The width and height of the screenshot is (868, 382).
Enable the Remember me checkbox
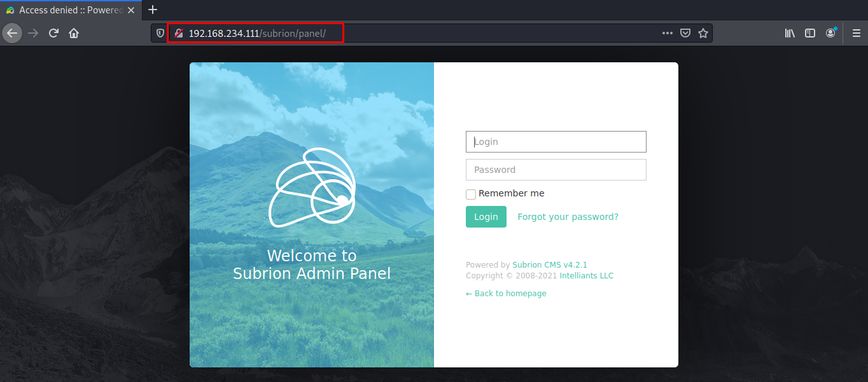click(471, 194)
